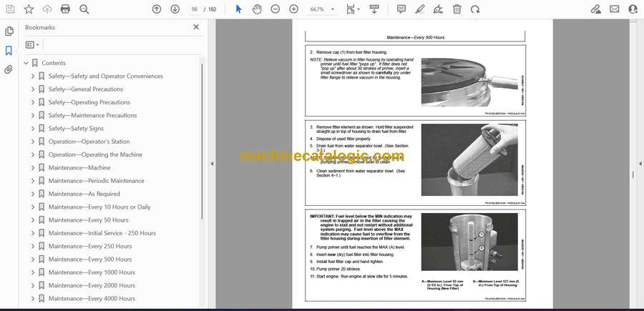The width and height of the screenshot is (644, 311).
Task: Add a comment with the speech bubble icon
Action: (401, 9)
